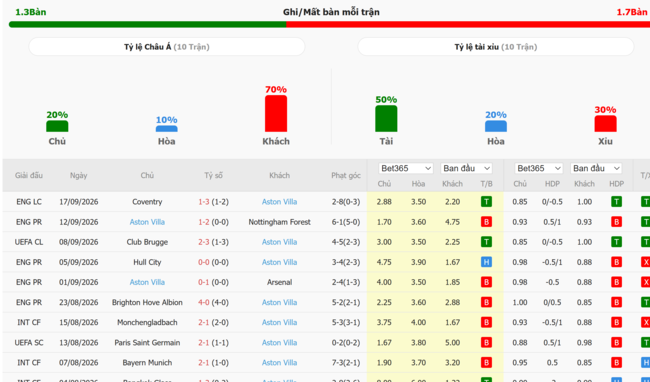This screenshot has width=650, height=382.
Task: Click red B handicap badge in Bayern Munich row
Action: tap(616, 363)
